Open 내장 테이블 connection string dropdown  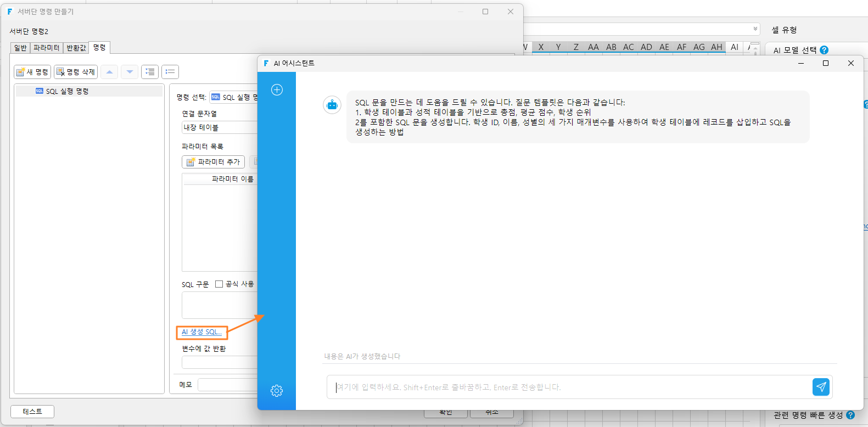point(220,127)
